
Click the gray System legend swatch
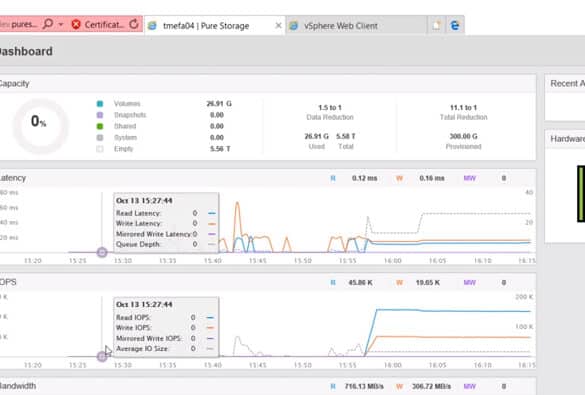click(100, 137)
